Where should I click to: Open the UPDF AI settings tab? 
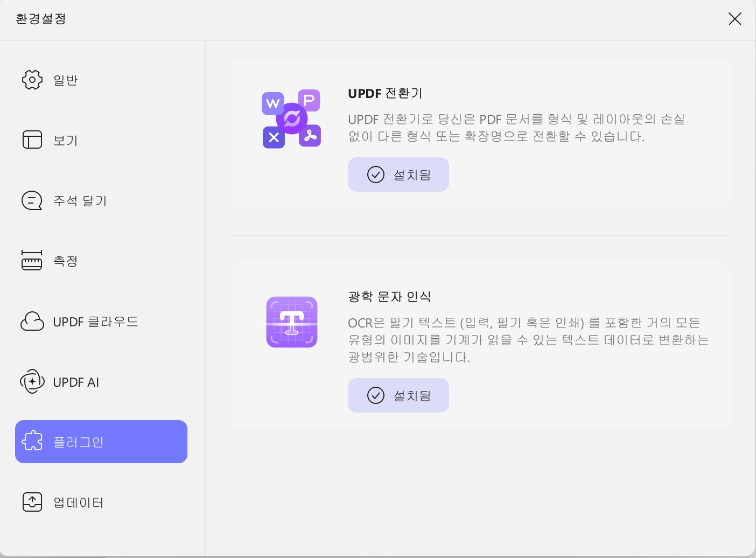[101, 382]
